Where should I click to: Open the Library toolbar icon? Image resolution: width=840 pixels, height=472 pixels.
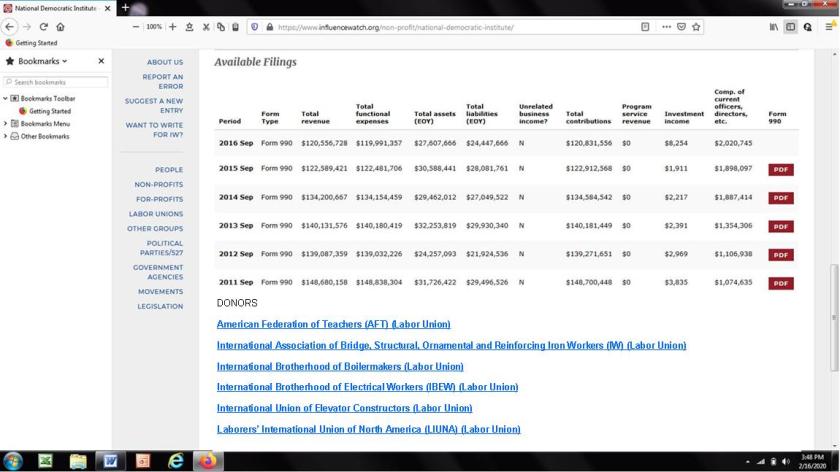(x=774, y=27)
